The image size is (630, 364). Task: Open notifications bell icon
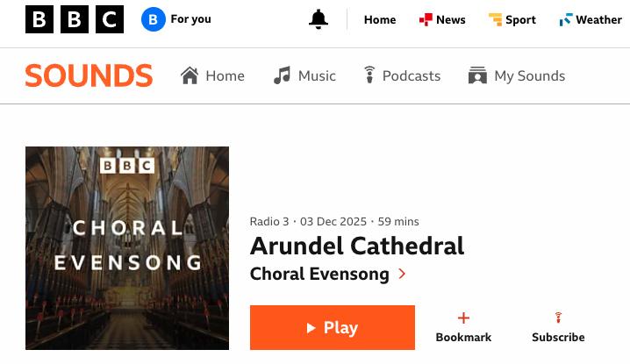(x=319, y=19)
